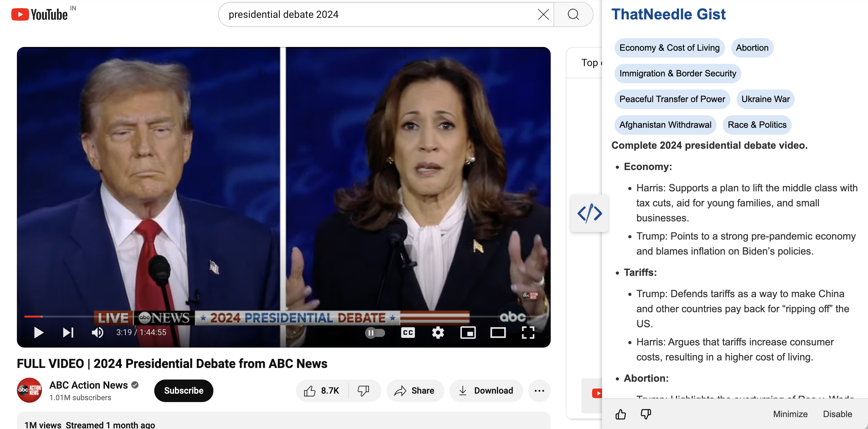The height and width of the screenshot is (429, 868).
Task: Mute the video volume
Action: [97, 333]
